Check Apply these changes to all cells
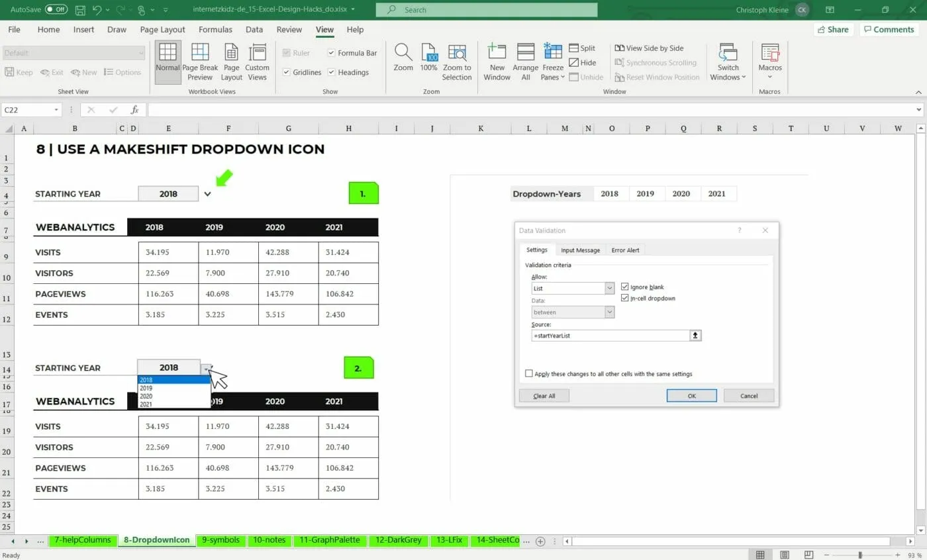This screenshot has width=927, height=560. pos(528,373)
